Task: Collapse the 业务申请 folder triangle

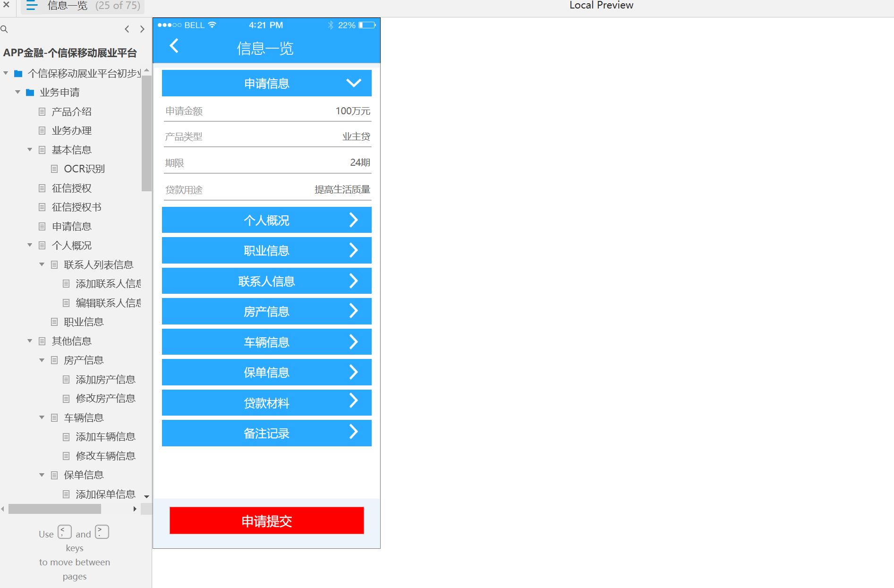Action: coord(17,92)
